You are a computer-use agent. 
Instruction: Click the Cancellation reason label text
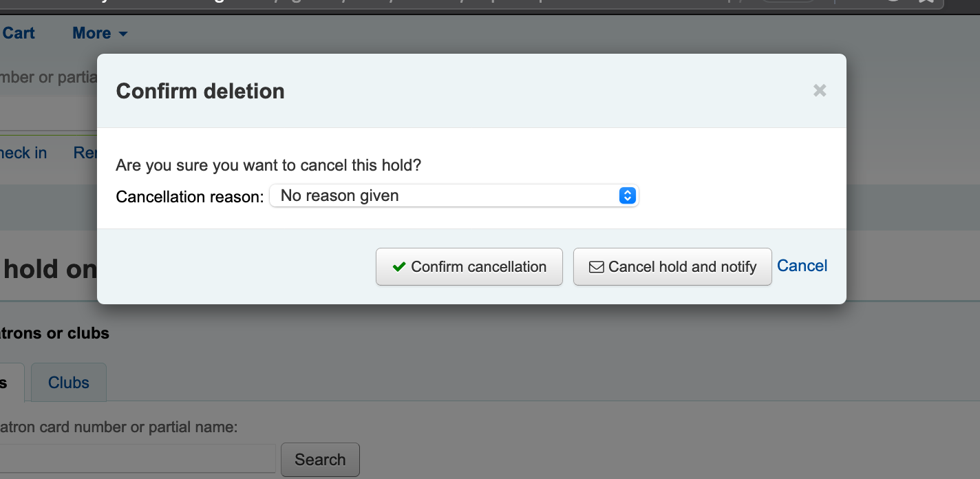pyautogui.click(x=189, y=197)
